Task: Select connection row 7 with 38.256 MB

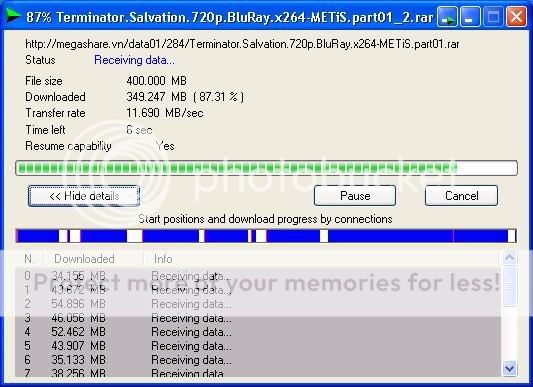Action: 258,372
